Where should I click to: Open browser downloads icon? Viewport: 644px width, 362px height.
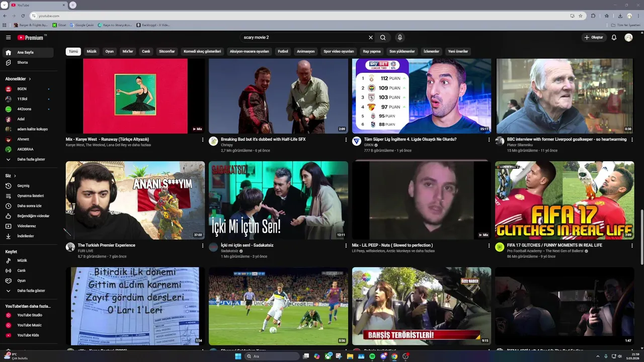tap(620, 16)
